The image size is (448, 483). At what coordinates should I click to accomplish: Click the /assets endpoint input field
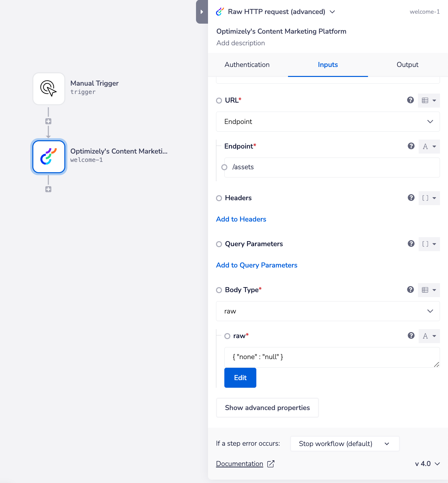pyautogui.click(x=333, y=167)
